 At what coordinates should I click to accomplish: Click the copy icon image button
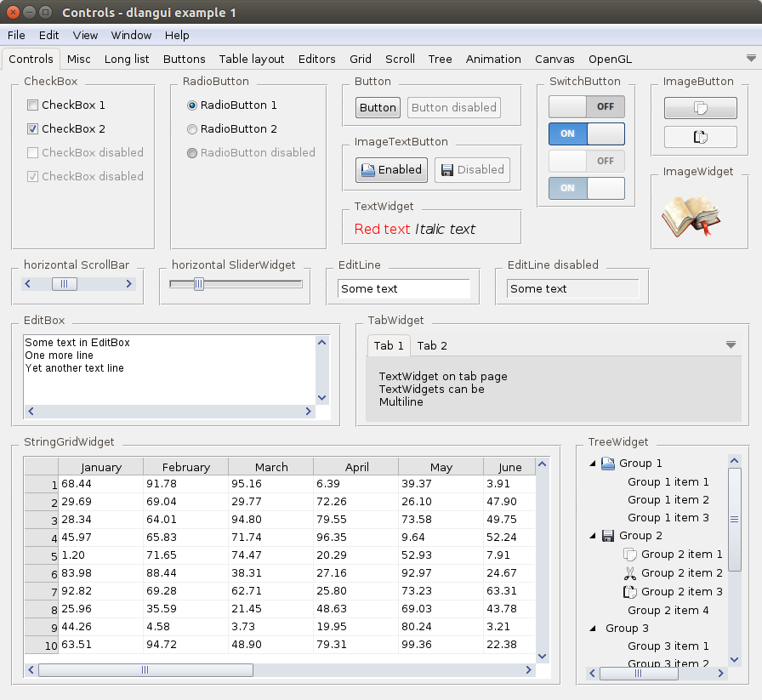click(x=700, y=108)
